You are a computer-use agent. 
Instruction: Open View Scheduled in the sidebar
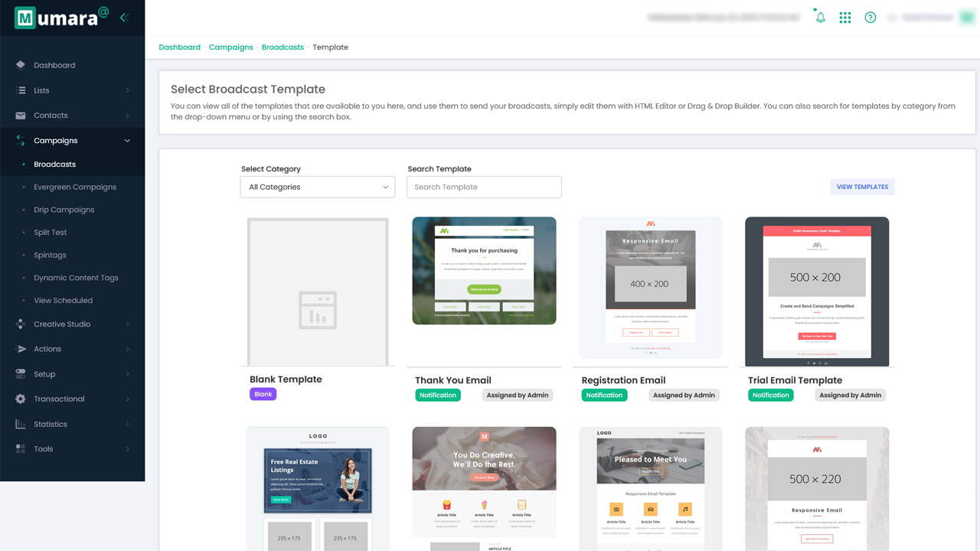[x=63, y=301]
